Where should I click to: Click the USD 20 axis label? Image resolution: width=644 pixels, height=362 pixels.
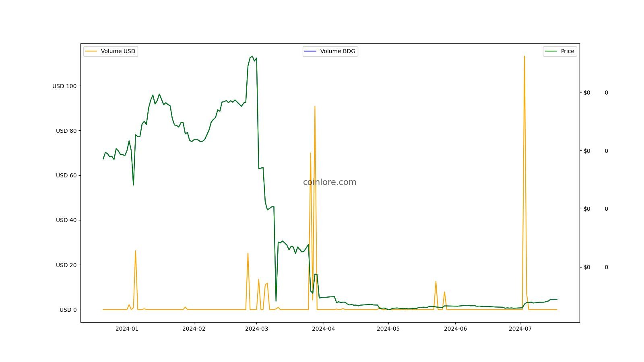tap(66, 265)
